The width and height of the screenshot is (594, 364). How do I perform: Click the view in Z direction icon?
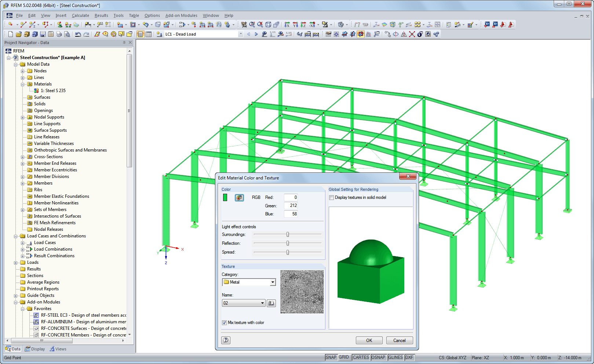click(x=303, y=25)
